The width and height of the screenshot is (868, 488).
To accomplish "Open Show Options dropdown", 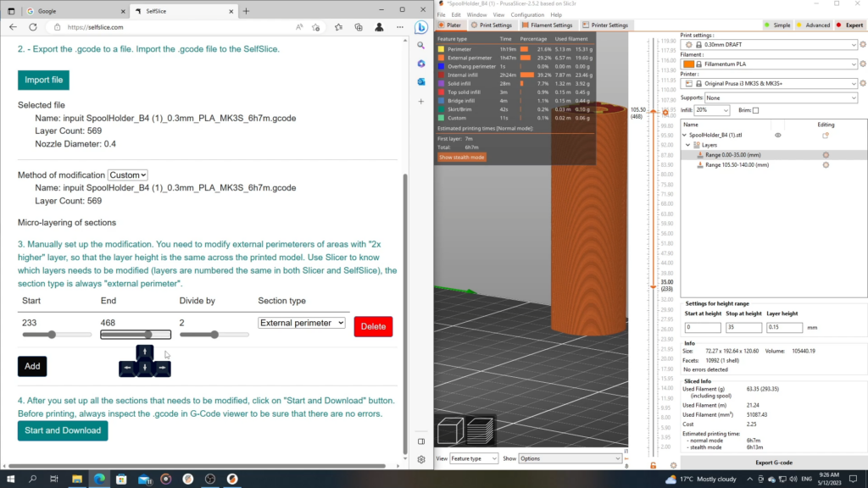I will (570, 458).
